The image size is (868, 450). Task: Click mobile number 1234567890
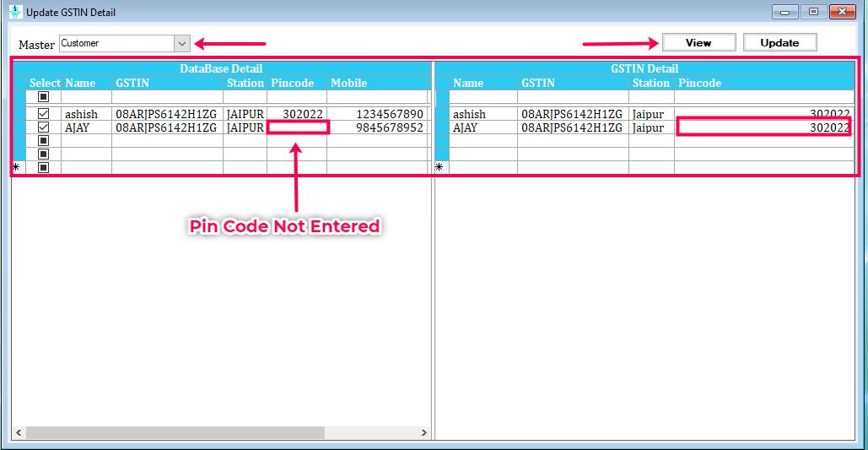(378, 114)
